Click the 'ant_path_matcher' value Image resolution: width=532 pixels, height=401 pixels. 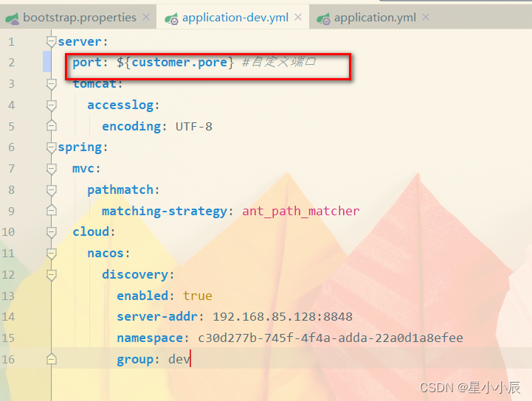(x=300, y=211)
